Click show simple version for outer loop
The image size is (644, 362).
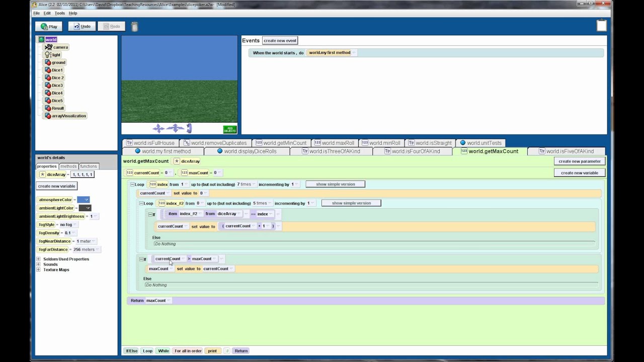335,184
